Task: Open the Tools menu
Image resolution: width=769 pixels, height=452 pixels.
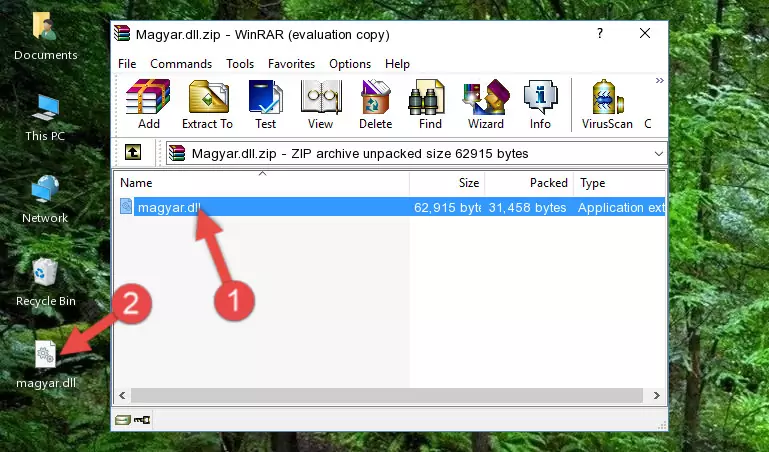Action: point(240,64)
